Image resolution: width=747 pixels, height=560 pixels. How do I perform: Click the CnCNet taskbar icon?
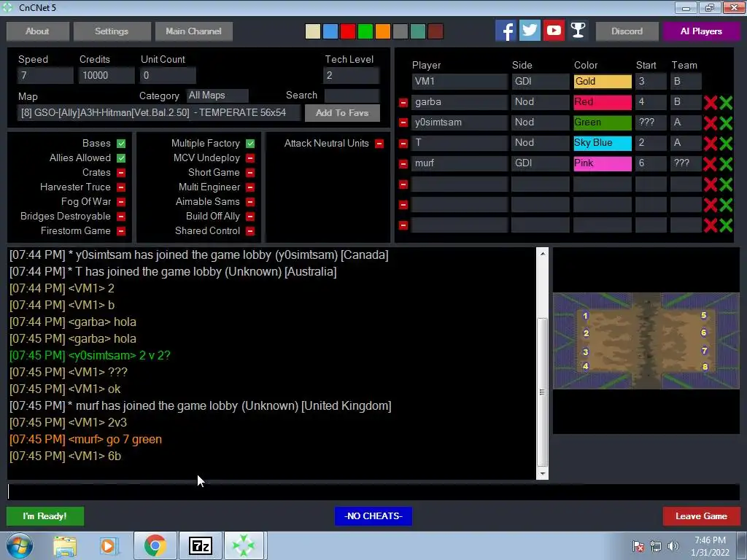point(244,545)
